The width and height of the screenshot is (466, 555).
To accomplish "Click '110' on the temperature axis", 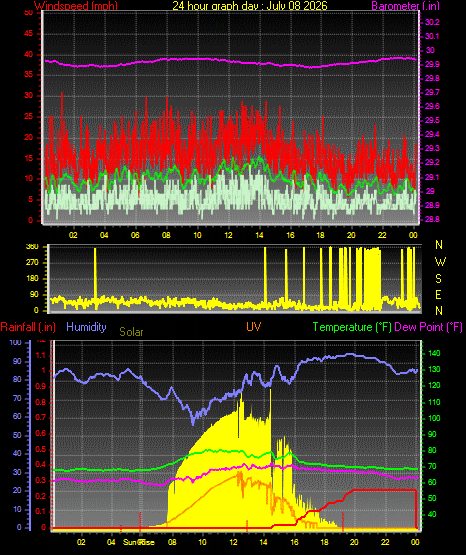I will coord(434,402).
